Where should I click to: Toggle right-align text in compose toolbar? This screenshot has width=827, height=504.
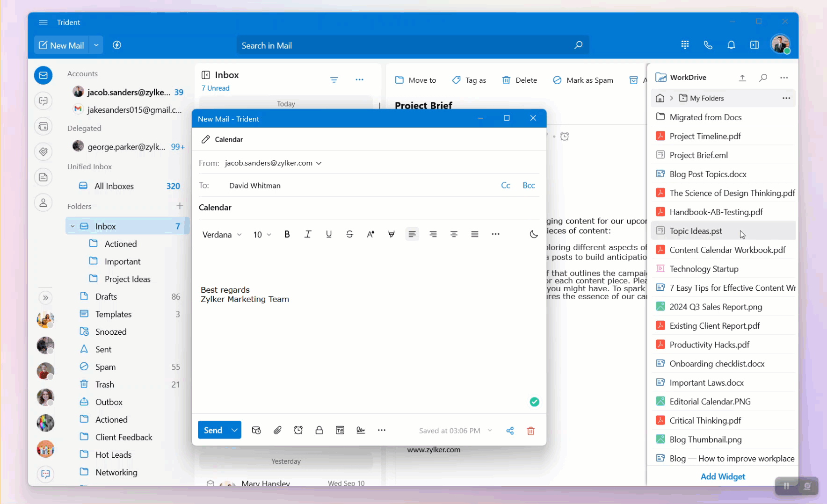[x=433, y=234]
